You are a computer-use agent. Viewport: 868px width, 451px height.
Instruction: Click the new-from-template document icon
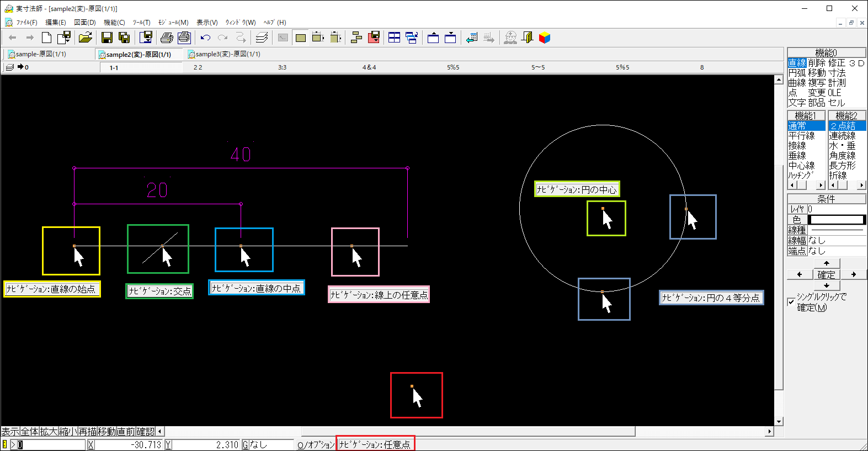pos(64,38)
